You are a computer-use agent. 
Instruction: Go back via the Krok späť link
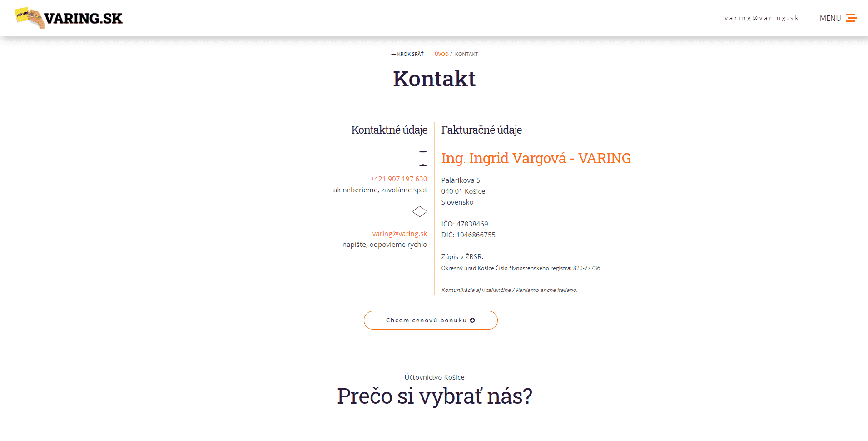[x=407, y=54]
